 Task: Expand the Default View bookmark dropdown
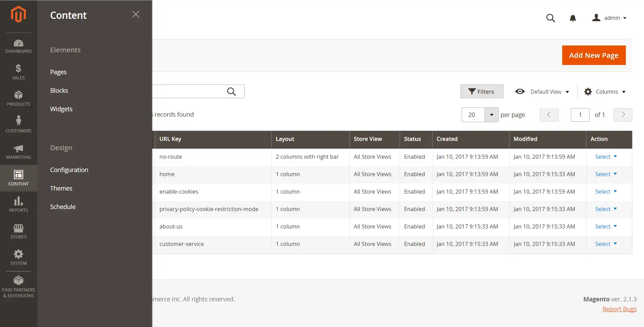tap(542, 92)
